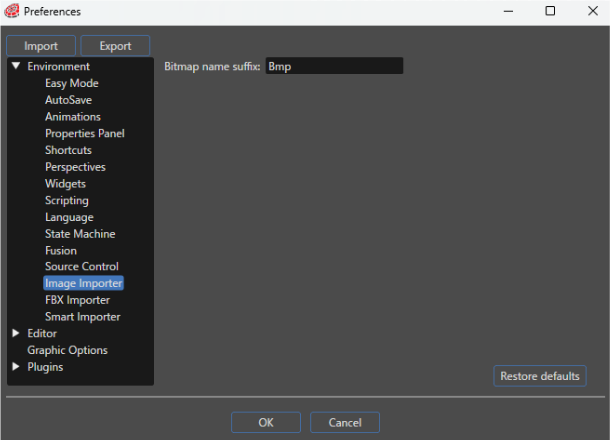Click Restore defaults button
Viewport: 610px width, 440px height.
(540, 376)
